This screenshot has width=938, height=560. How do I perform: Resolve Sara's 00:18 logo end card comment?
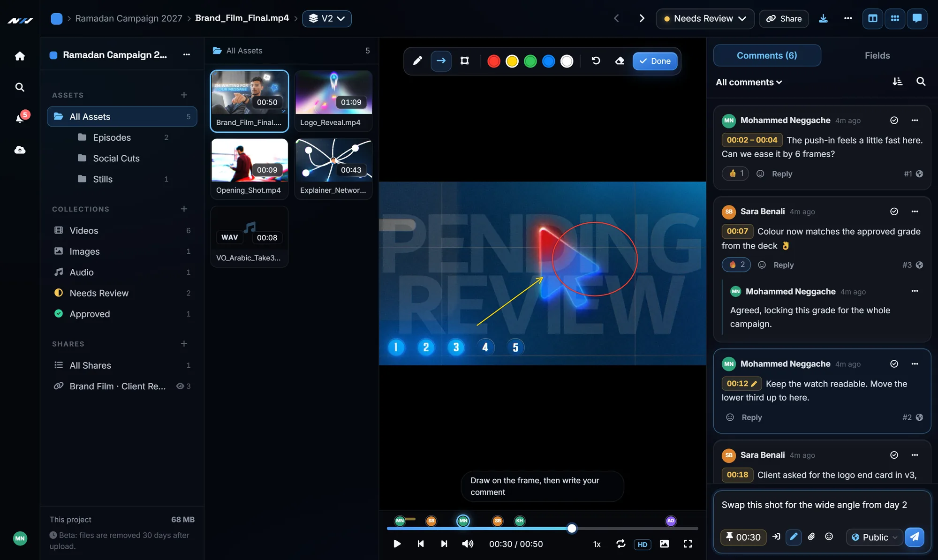(x=894, y=455)
